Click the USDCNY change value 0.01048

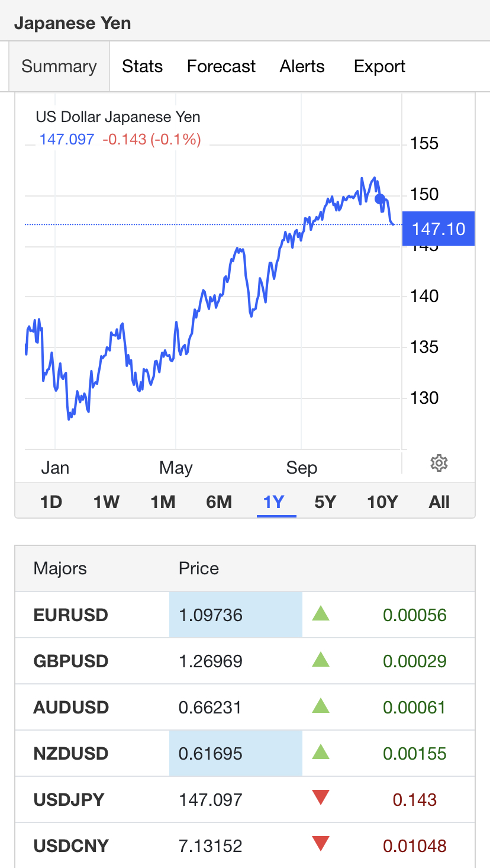point(415,846)
